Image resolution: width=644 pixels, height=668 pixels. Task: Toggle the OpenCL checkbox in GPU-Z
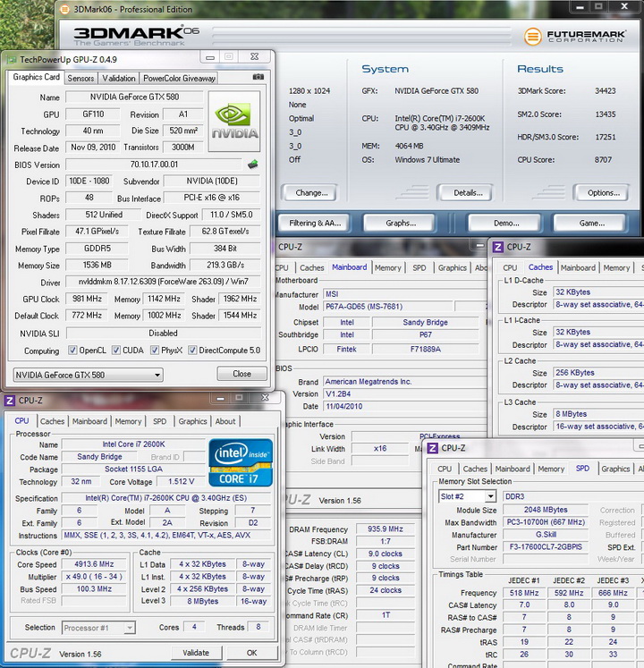72,351
